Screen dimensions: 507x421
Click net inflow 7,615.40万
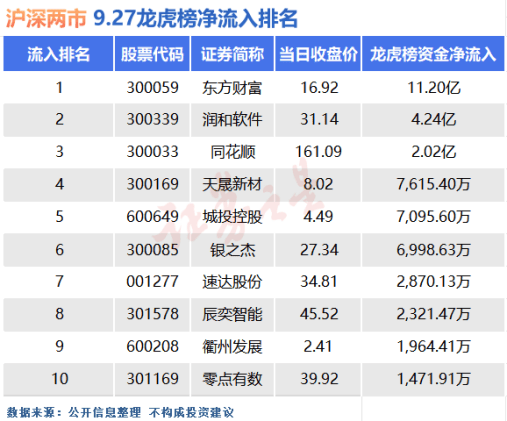click(434, 184)
